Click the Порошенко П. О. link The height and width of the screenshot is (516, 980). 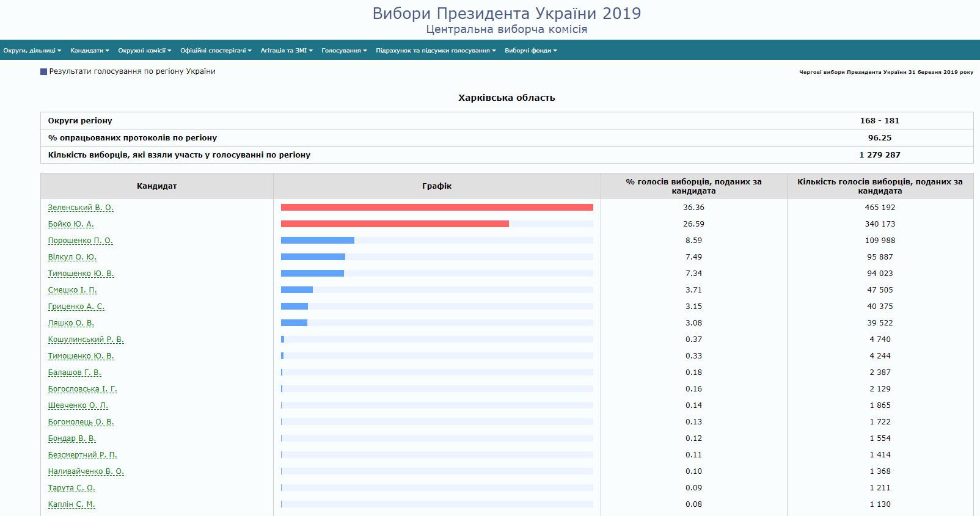pos(80,241)
